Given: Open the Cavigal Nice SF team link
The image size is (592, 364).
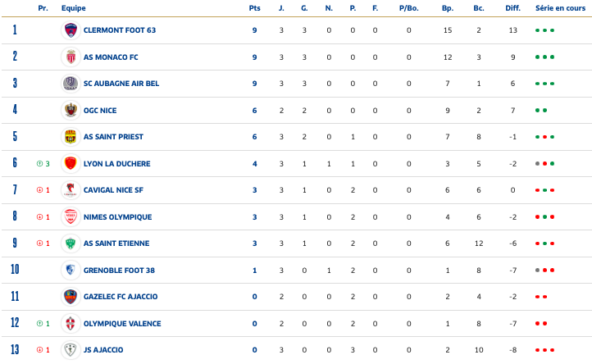Looking at the screenshot, I should click(x=113, y=190).
